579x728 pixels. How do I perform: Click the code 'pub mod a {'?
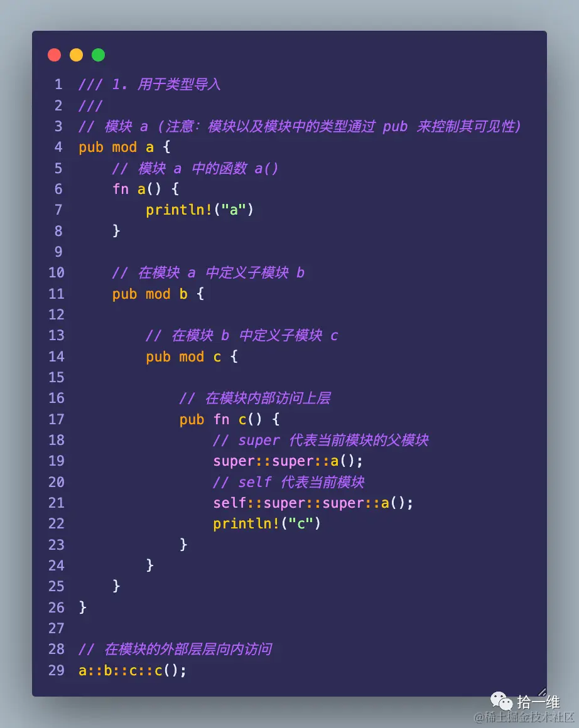point(124,147)
